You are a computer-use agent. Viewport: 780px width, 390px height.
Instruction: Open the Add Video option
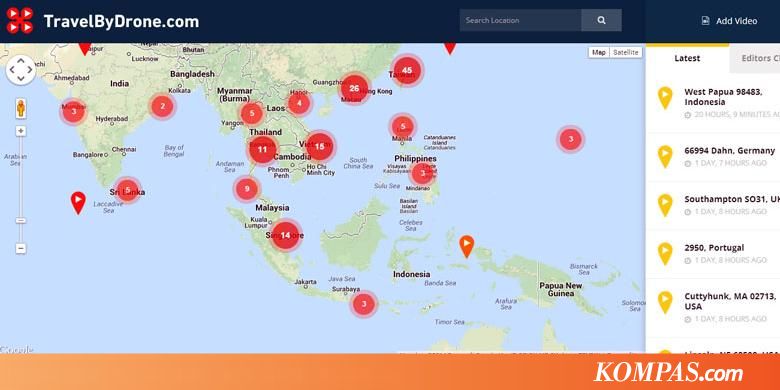click(729, 21)
